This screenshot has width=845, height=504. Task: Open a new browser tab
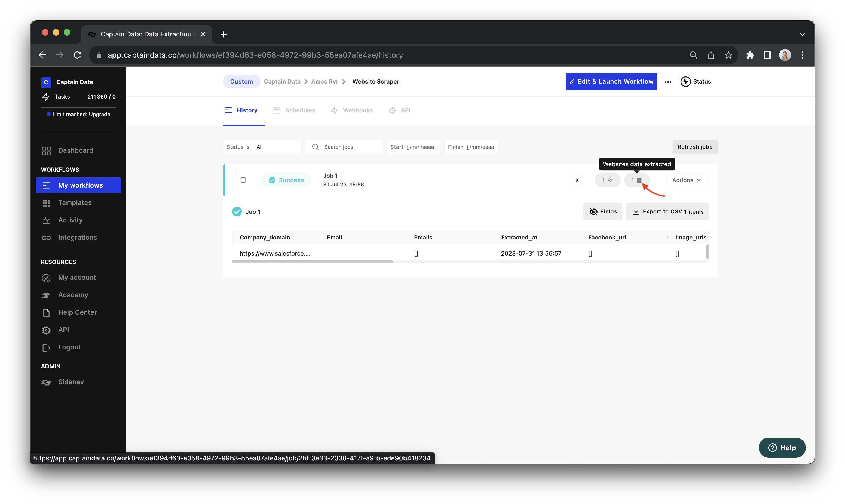click(x=224, y=34)
